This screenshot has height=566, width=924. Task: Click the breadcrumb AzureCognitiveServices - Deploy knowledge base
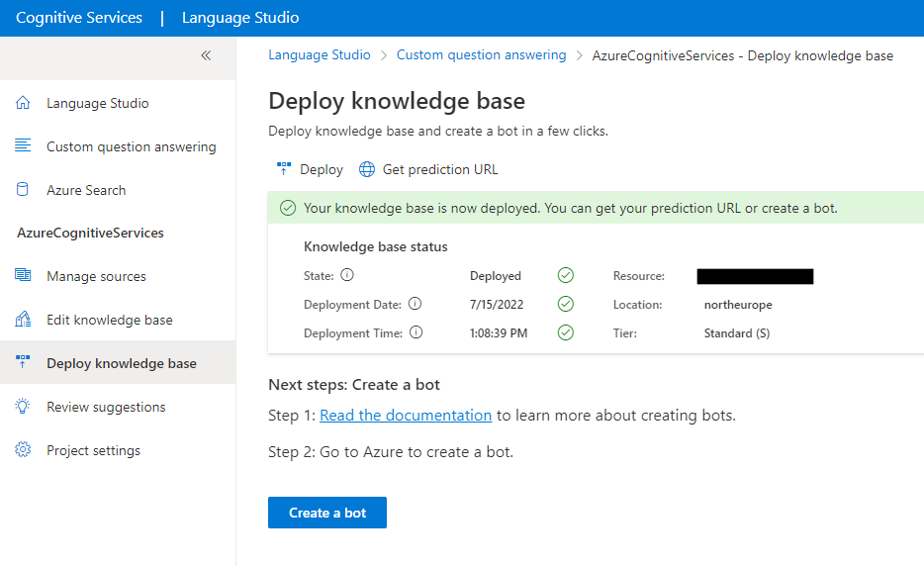(743, 55)
